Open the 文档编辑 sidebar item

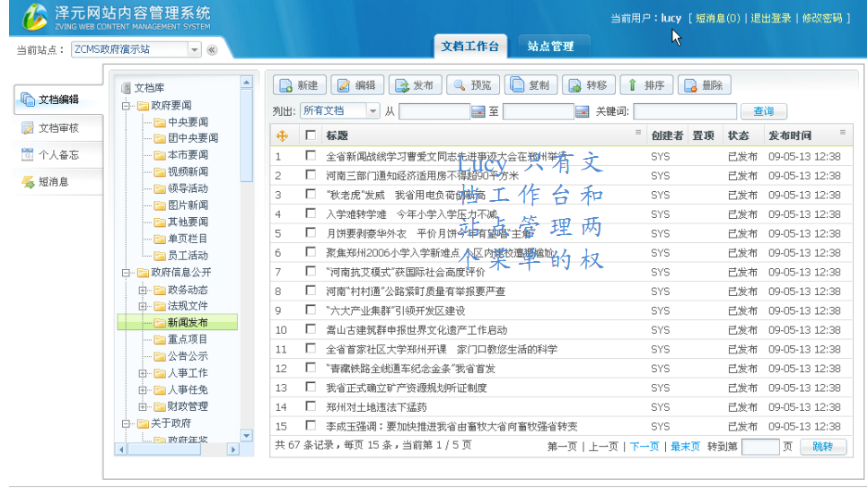58,100
